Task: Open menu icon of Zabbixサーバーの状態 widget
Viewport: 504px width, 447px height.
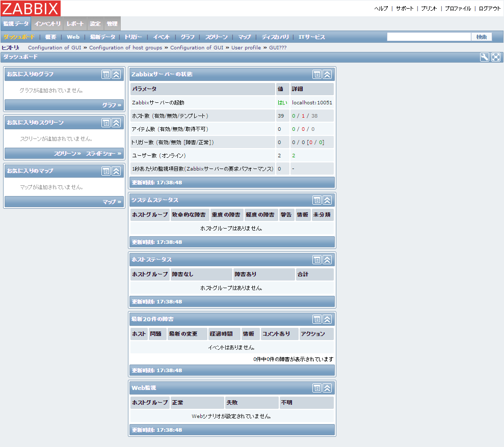Action: (316, 74)
